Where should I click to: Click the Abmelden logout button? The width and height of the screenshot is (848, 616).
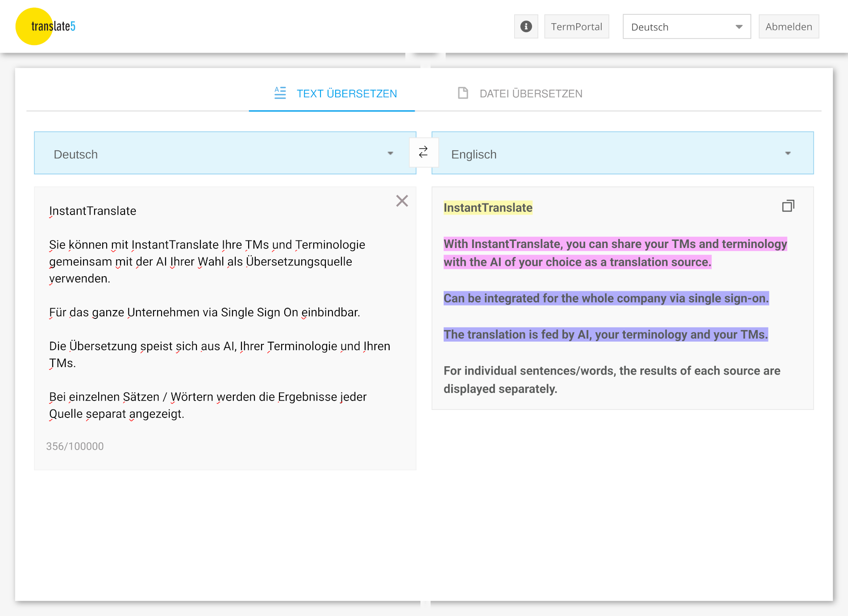point(789,26)
